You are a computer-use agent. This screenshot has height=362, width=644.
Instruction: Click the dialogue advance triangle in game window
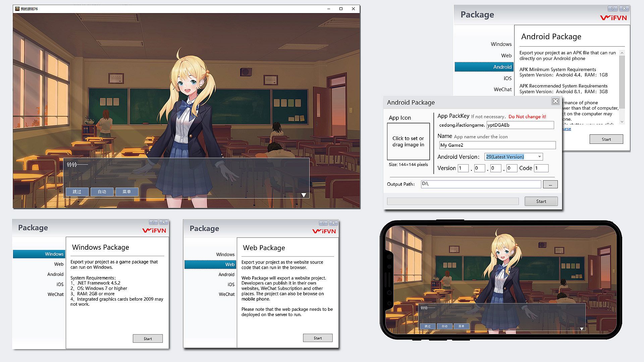tap(304, 195)
